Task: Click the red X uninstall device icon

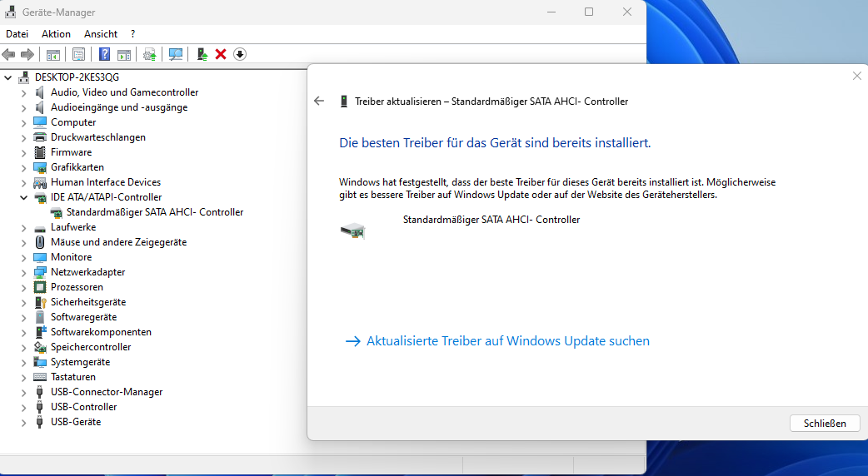Action: 221,54
